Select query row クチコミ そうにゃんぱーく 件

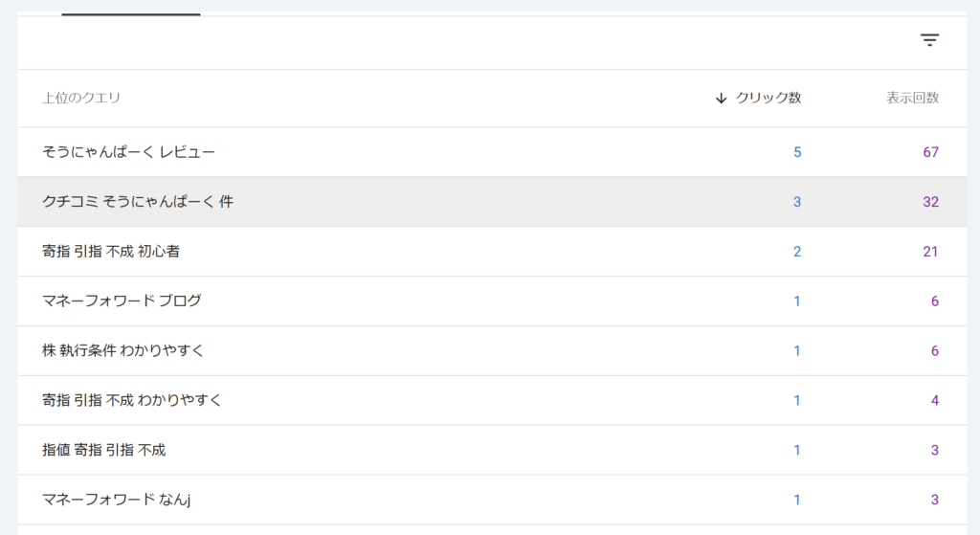(138, 202)
